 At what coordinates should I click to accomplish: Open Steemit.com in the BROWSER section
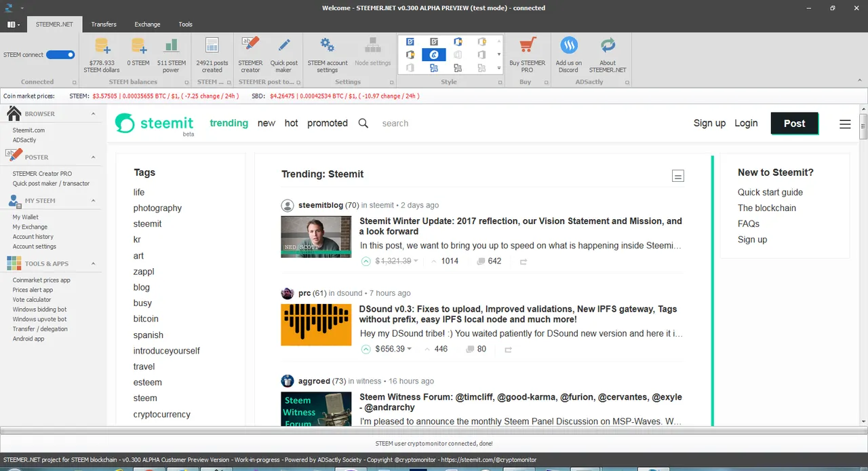click(28, 130)
